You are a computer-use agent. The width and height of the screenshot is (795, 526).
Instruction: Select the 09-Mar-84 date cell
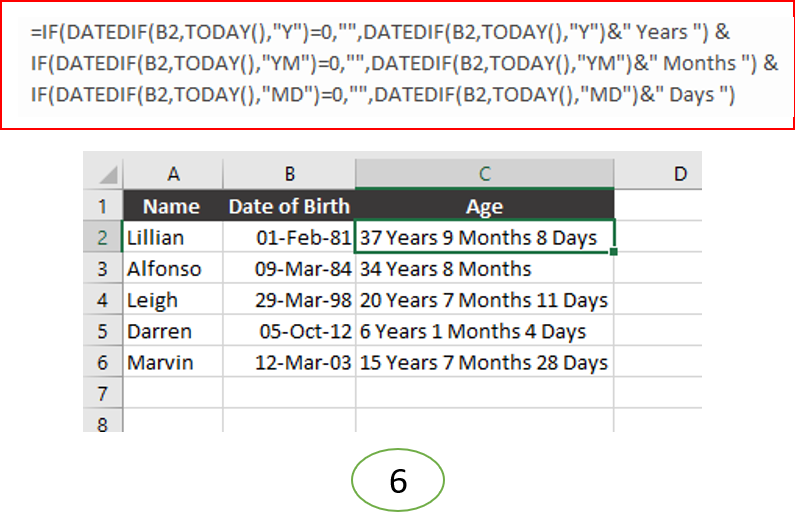(x=290, y=268)
